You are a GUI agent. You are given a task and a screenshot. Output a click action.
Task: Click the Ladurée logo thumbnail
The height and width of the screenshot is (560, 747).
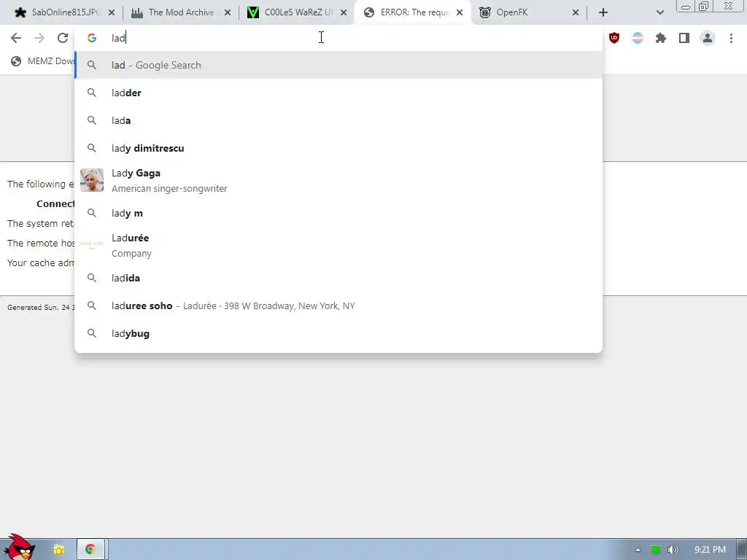tap(92, 244)
